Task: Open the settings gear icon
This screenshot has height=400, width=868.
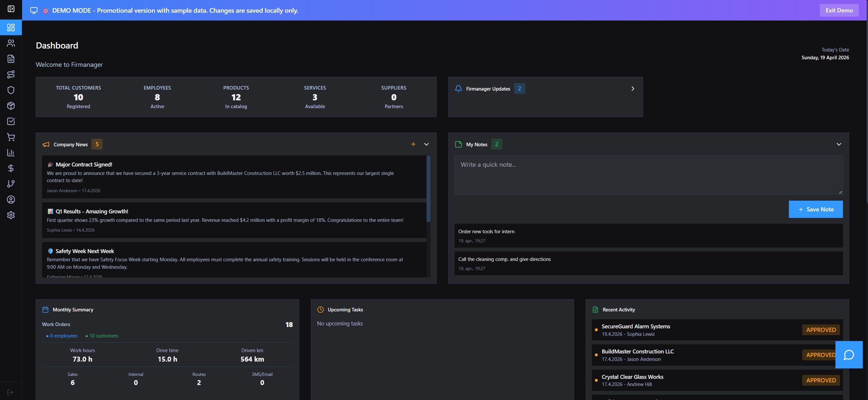Action: [x=11, y=215]
